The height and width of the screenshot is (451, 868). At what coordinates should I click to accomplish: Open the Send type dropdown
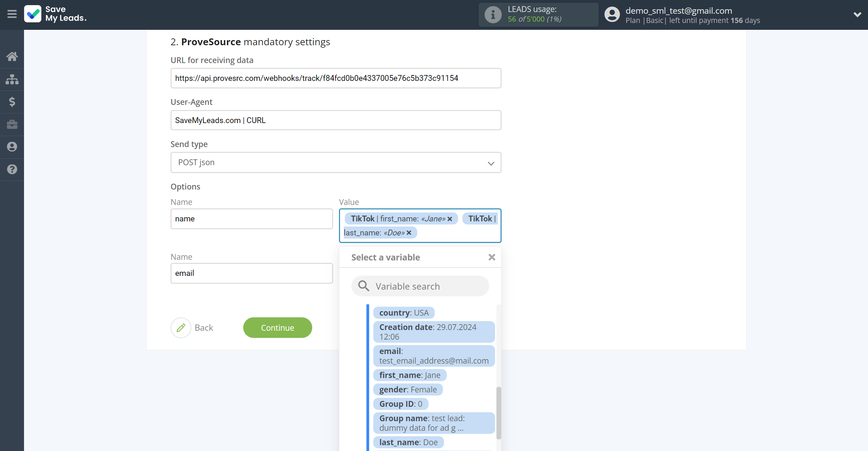(x=336, y=162)
